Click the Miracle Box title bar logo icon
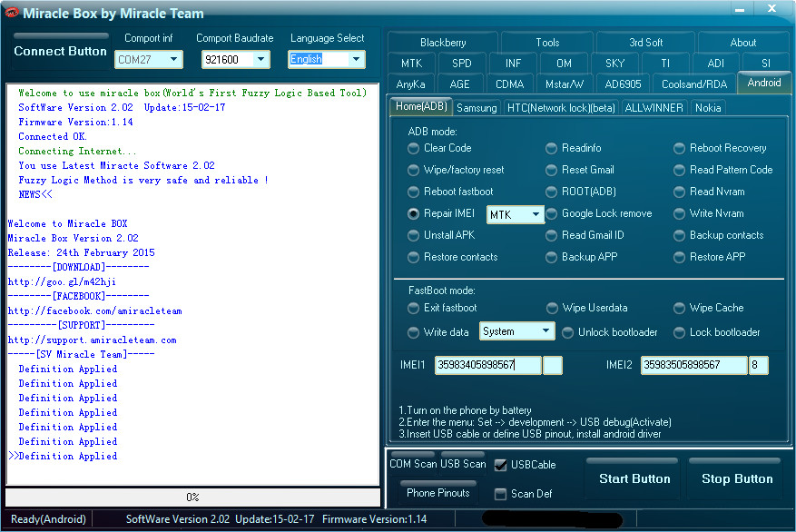Viewport: 796px width, 532px height. pos(12,13)
